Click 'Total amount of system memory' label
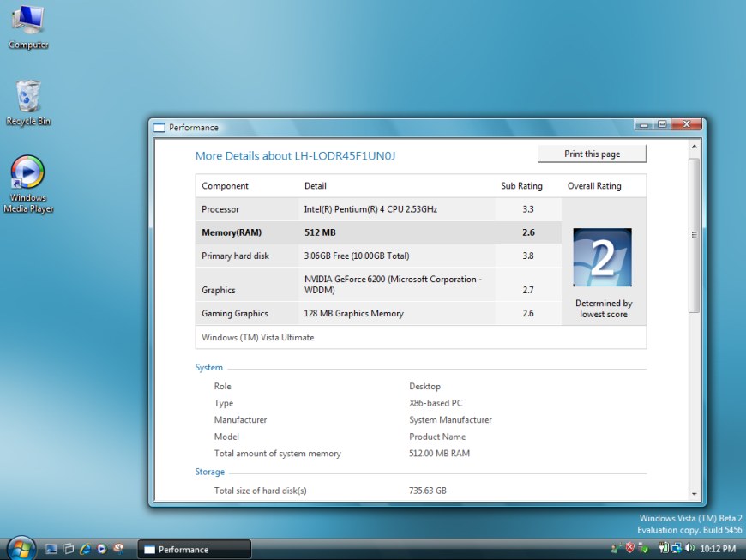 [278, 454]
